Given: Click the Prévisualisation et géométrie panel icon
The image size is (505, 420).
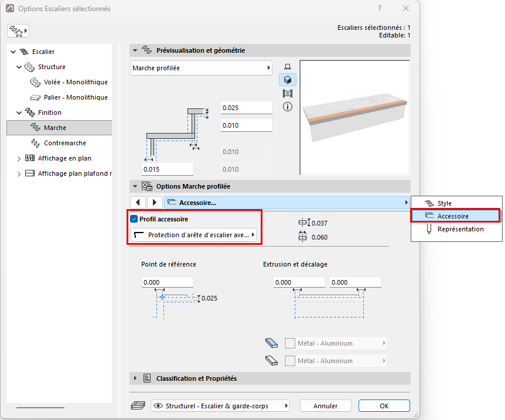Looking at the screenshot, I should (147, 50).
